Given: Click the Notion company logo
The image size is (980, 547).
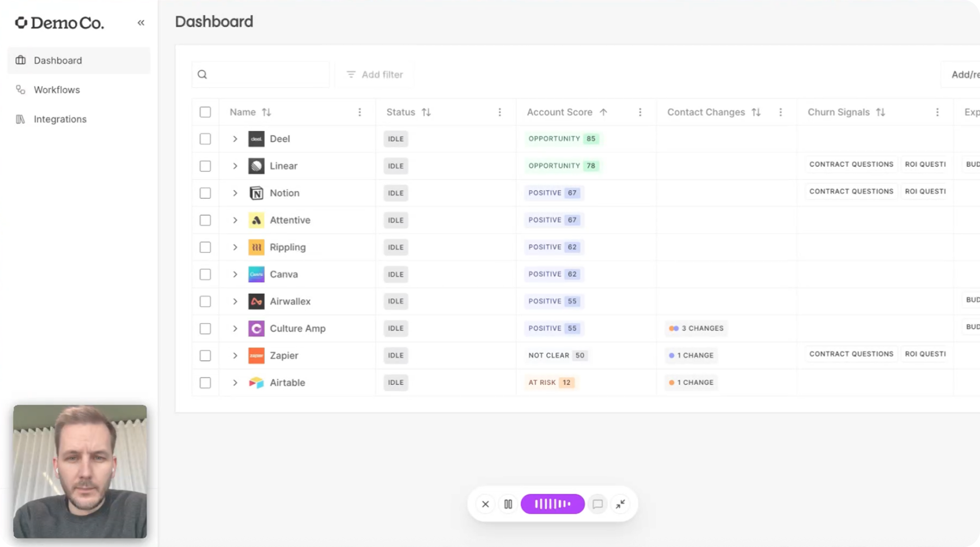Looking at the screenshot, I should coord(256,193).
